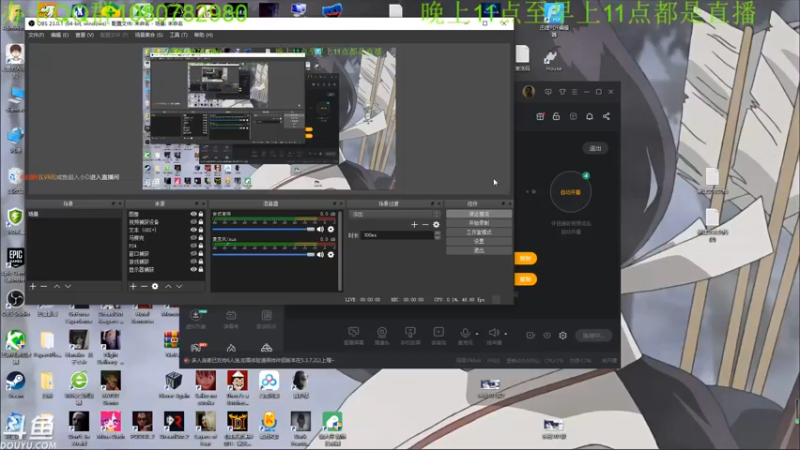Image resolution: width=800 pixels, height=450 pixels.
Task: Click the 工作室模式 studio mode button
Action: click(479, 232)
